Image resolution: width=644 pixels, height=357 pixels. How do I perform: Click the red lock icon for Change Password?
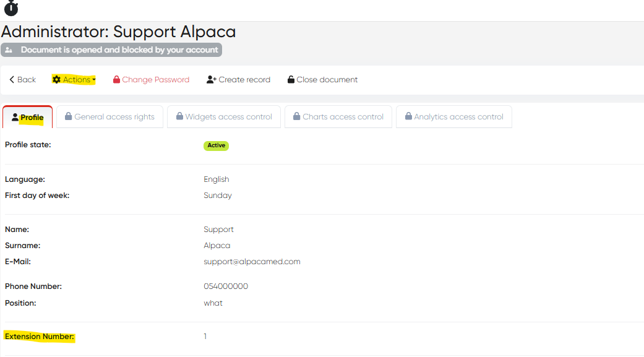click(116, 80)
